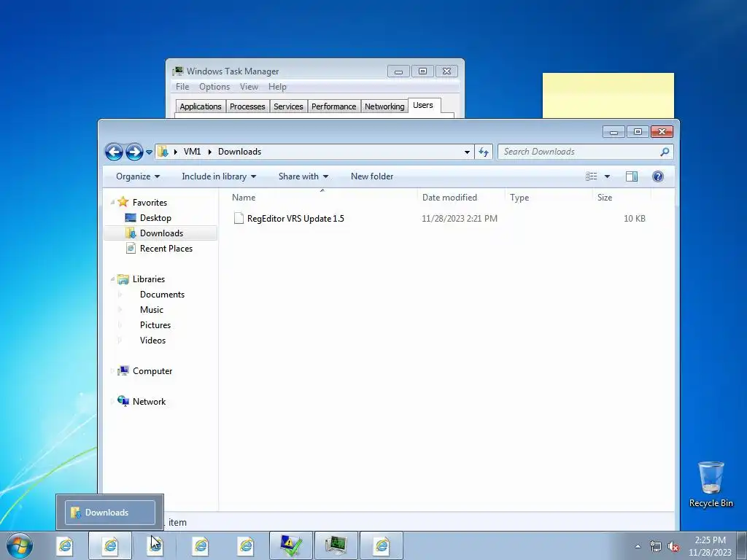This screenshot has width=747, height=560.
Task: Open the Pictures library
Action: coord(155,324)
